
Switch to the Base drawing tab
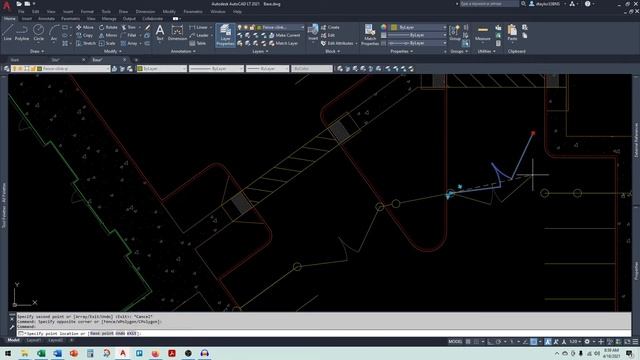pos(97,60)
